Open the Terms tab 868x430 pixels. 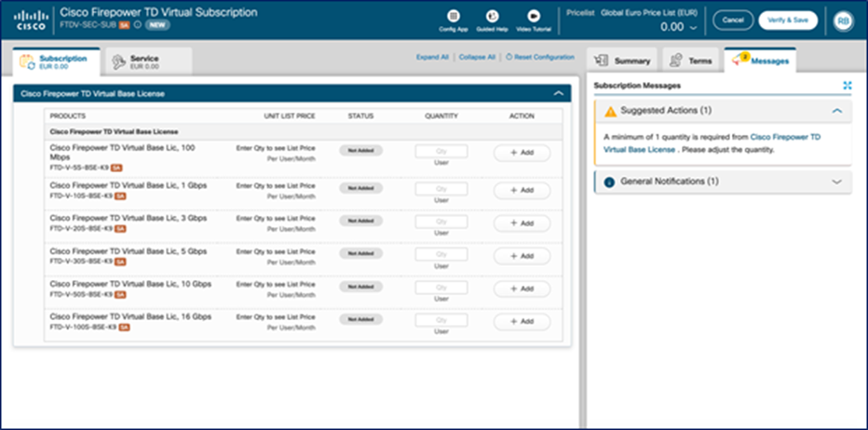[690, 60]
